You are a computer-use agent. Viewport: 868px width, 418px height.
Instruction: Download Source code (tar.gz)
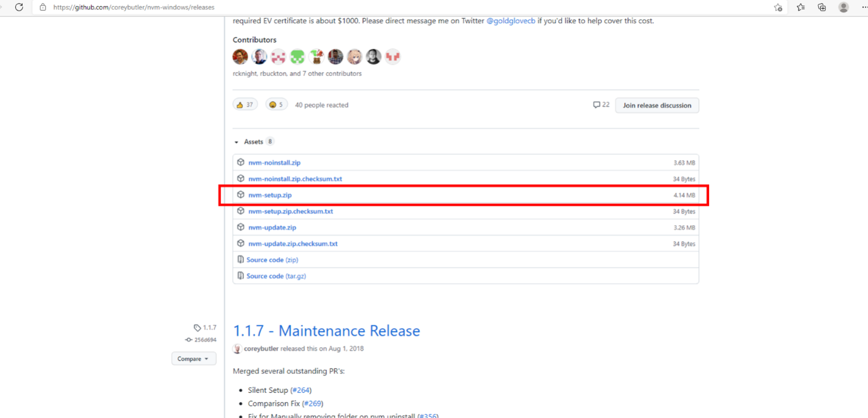(276, 276)
